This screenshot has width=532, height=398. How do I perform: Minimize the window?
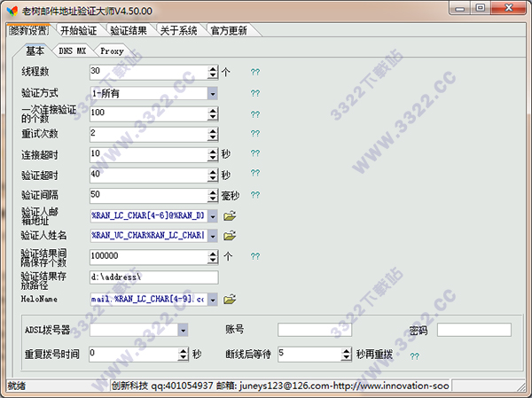(459, 9)
